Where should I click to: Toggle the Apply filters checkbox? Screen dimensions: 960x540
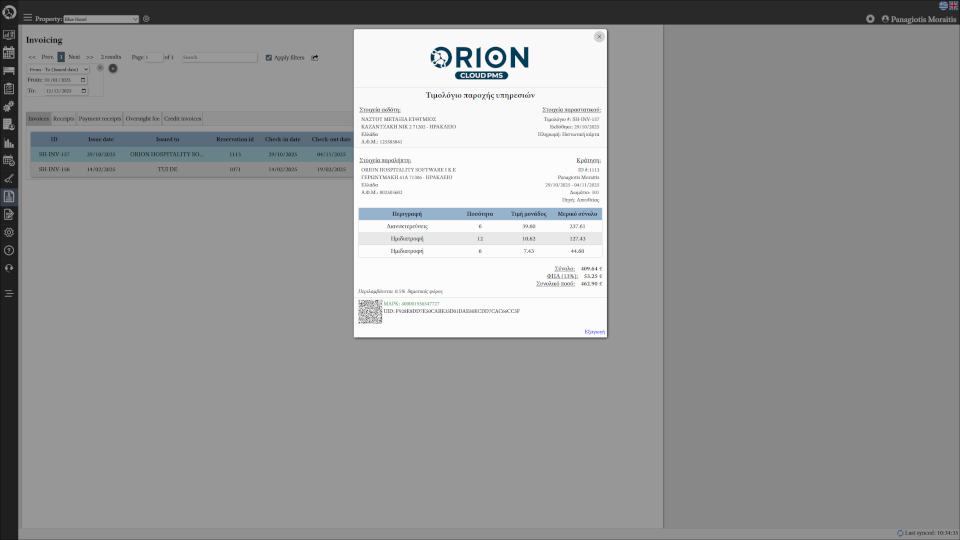[269, 58]
